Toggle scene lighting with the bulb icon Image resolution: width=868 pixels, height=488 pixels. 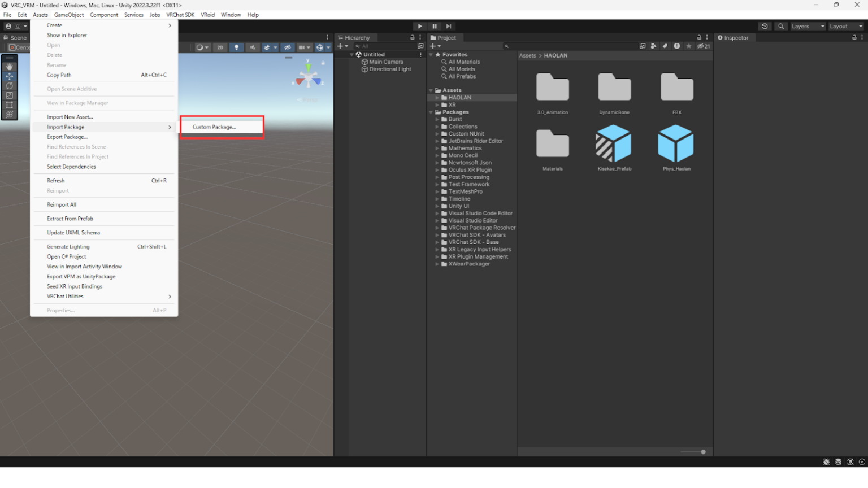point(235,47)
